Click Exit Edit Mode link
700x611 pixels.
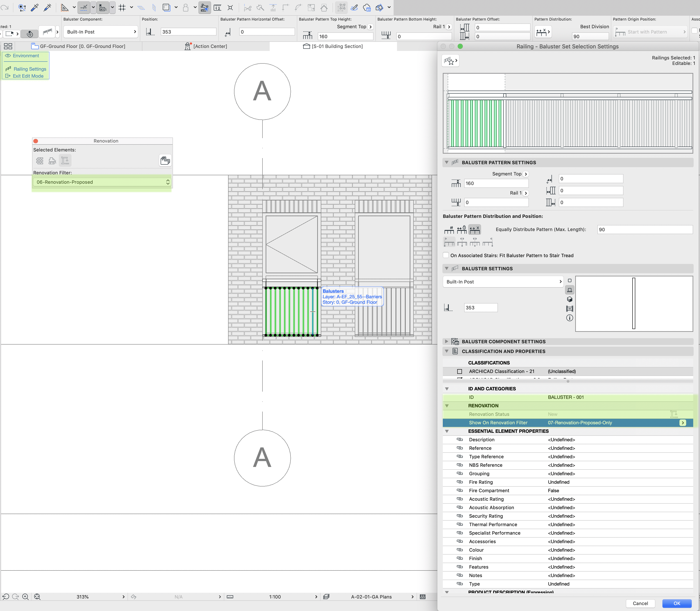tap(28, 76)
